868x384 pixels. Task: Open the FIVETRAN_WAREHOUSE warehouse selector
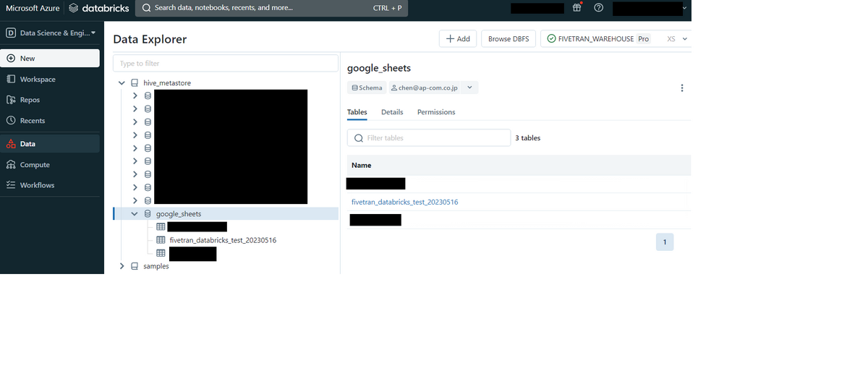pyautogui.click(x=616, y=39)
